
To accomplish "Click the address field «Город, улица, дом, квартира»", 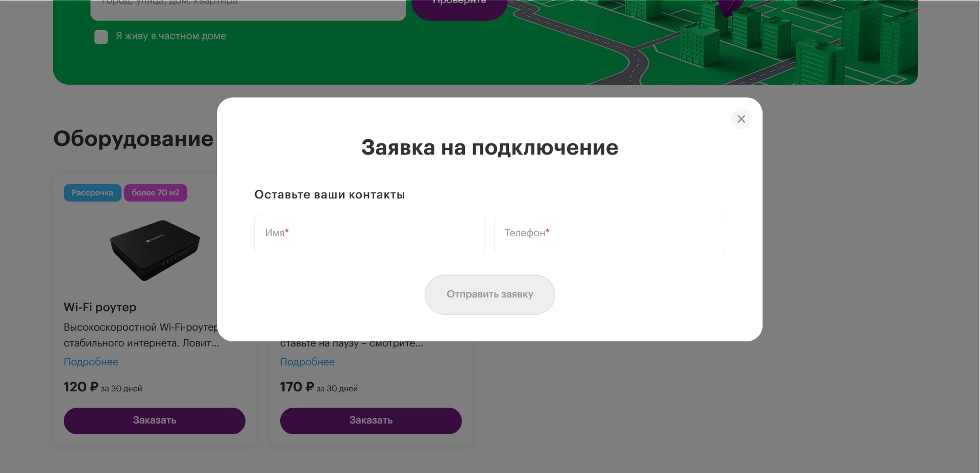I will point(248,4).
